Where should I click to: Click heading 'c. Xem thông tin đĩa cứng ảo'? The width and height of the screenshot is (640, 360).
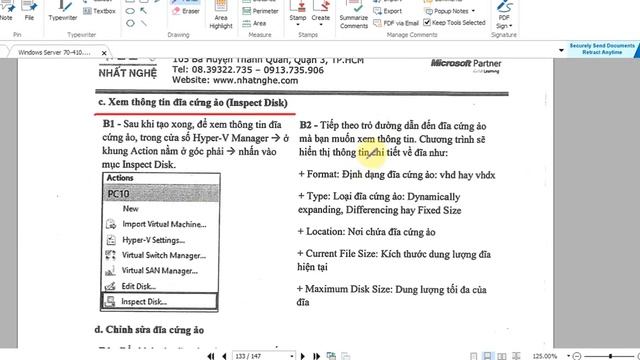(193, 102)
